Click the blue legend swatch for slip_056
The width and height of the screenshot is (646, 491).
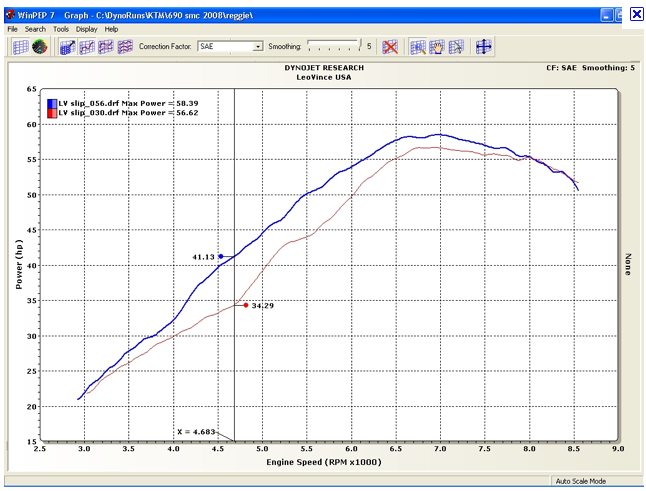tap(52, 103)
